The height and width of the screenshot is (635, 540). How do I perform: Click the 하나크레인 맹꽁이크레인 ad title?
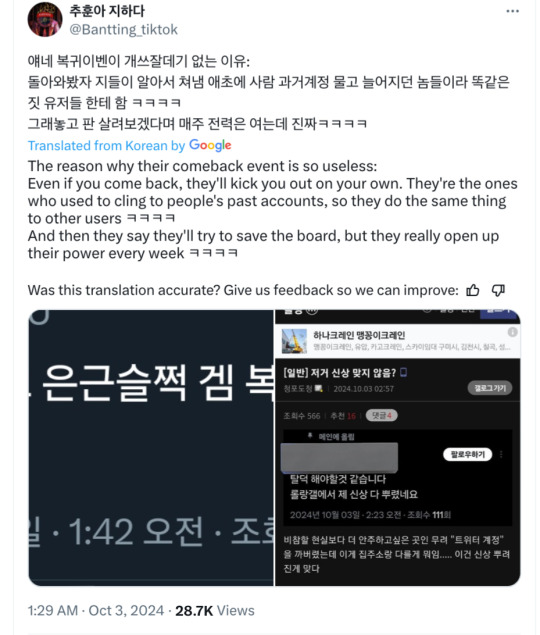(x=359, y=335)
